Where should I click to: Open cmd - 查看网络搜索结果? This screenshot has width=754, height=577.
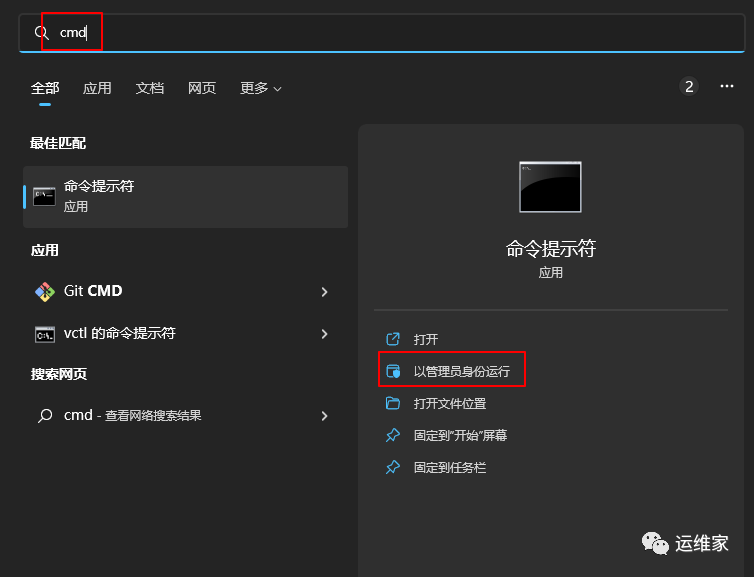(186, 415)
